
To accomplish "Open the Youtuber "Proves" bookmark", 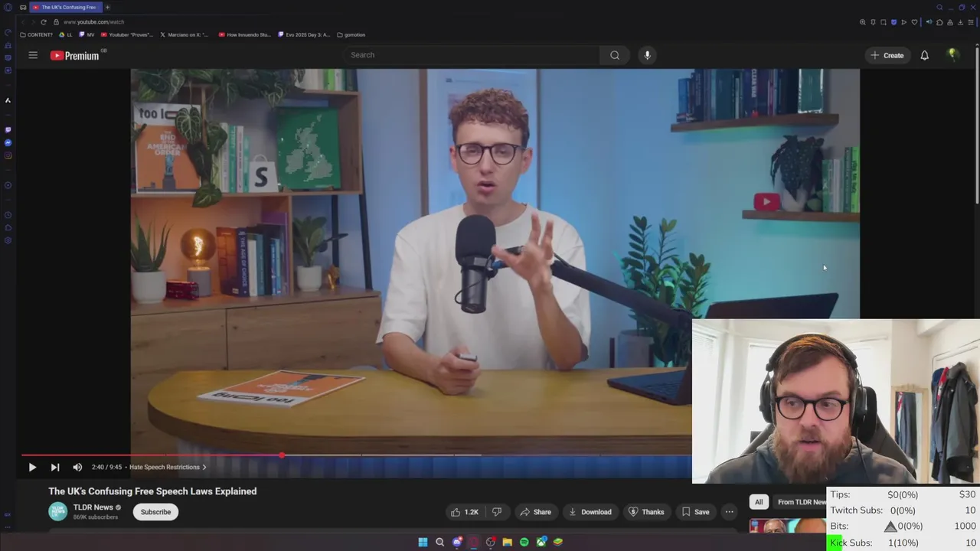I will 127,34.
